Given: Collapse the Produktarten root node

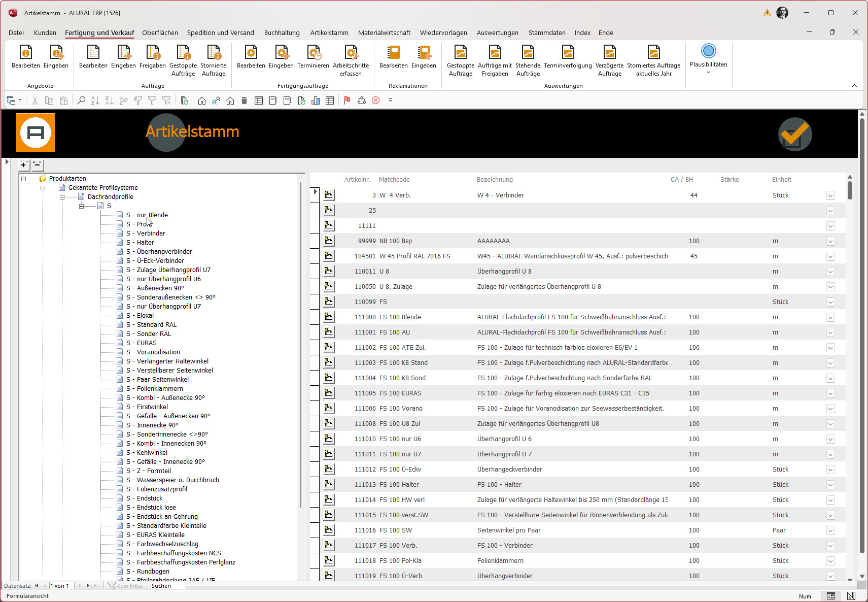Looking at the screenshot, I should (x=23, y=179).
